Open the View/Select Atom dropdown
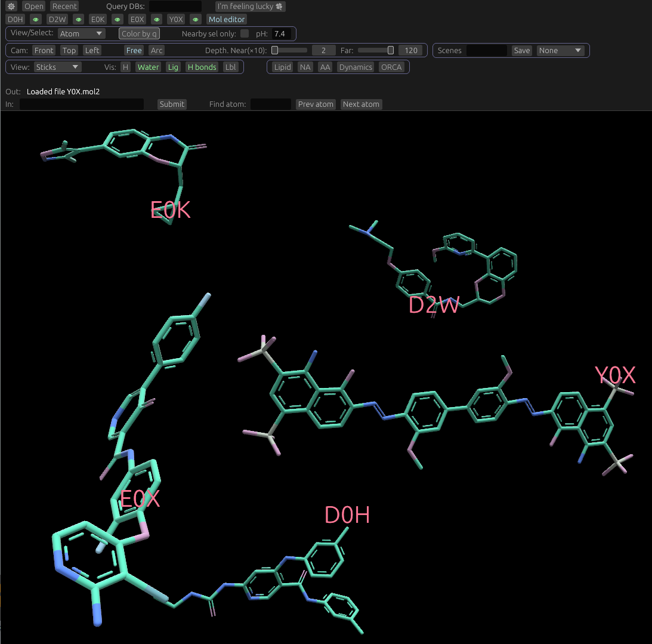652x644 pixels. coord(81,33)
